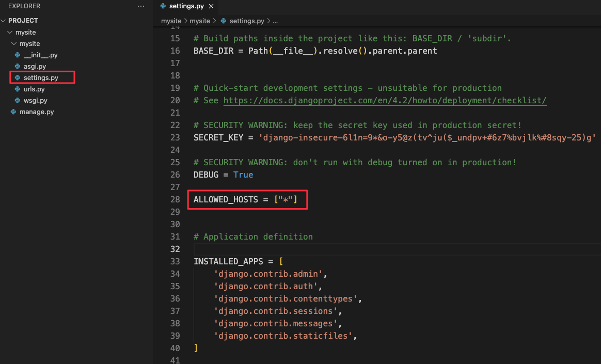The image size is (601, 364).
Task: Click the 'django.contrib.sessions' string
Action: click(276, 311)
